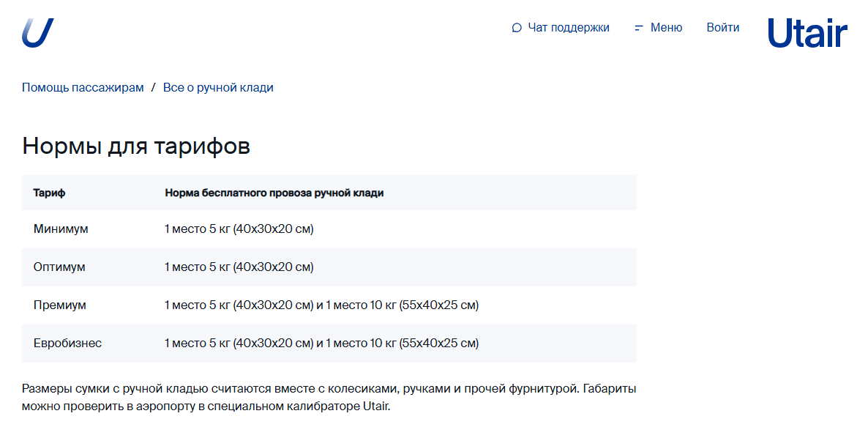Image resolution: width=868 pixels, height=438 pixels.
Task: Open Чат поддержки support chat
Action: pos(569,28)
